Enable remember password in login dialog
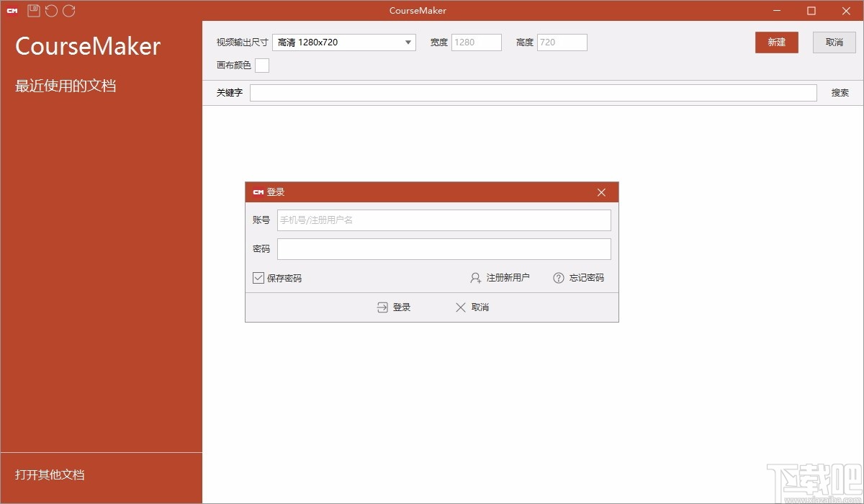Image resolution: width=864 pixels, height=504 pixels. tap(257, 278)
